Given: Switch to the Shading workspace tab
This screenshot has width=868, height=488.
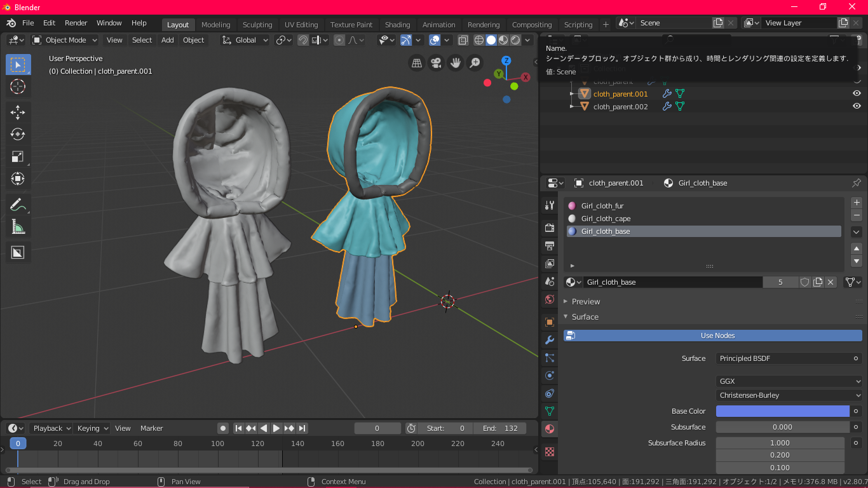Looking at the screenshot, I should pyautogui.click(x=398, y=25).
